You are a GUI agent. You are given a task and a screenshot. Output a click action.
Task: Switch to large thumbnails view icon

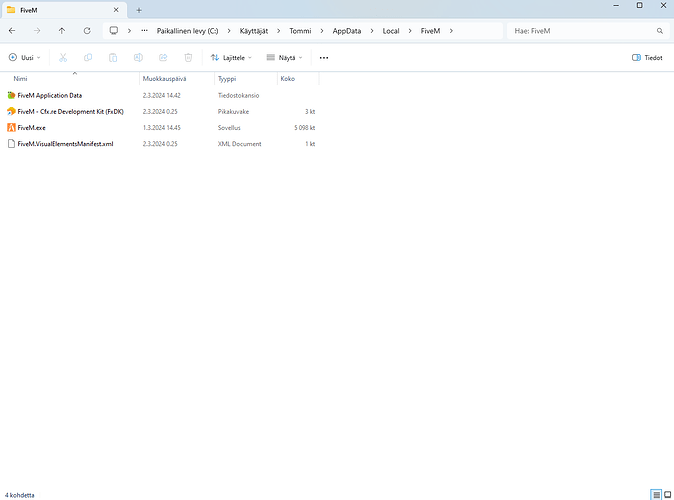668,495
